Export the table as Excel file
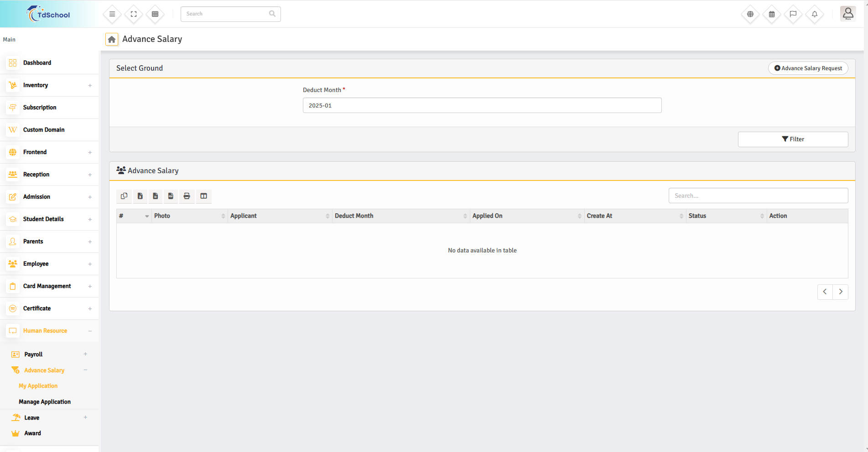Viewport: 868px width, 452px height. (140, 196)
